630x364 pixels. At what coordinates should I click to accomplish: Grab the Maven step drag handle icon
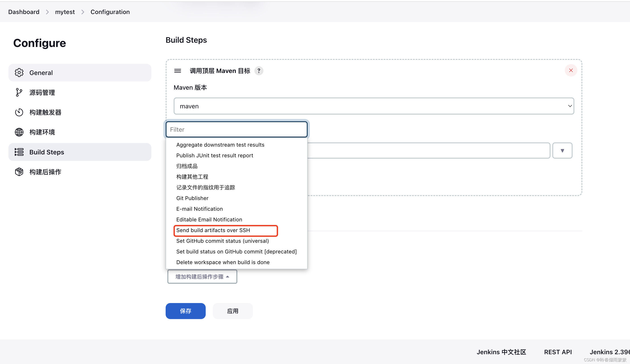[x=177, y=71]
